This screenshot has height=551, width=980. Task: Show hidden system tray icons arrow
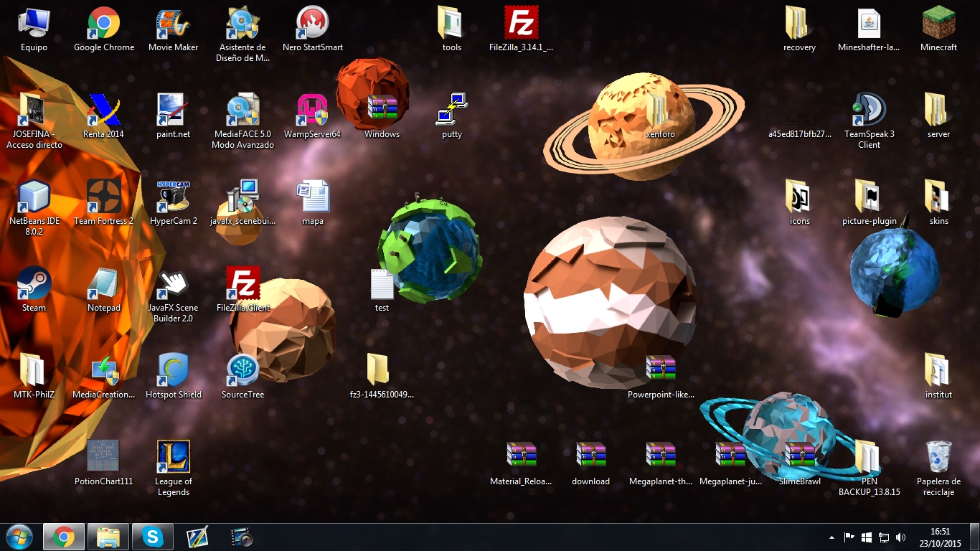click(x=832, y=537)
